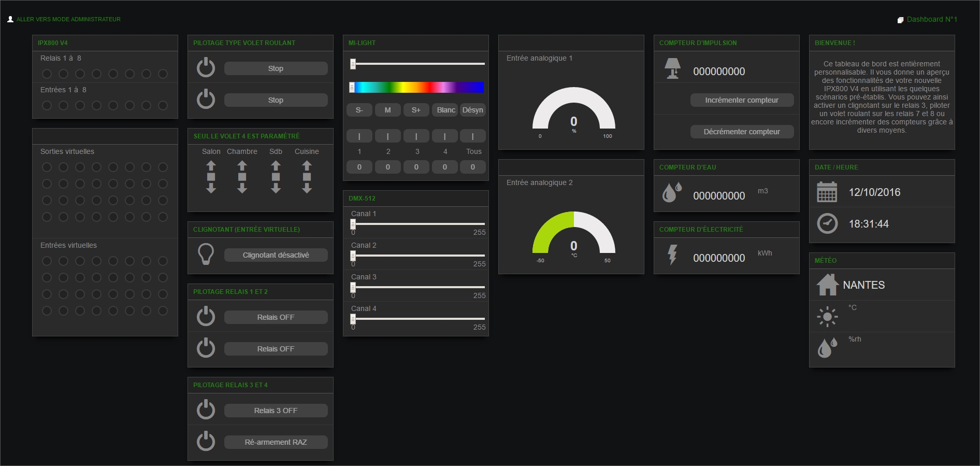Viewport: 980px width, 466px height.
Task: Click the Mi-Light rainbow color bar
Action: click(x=419, y=88)
